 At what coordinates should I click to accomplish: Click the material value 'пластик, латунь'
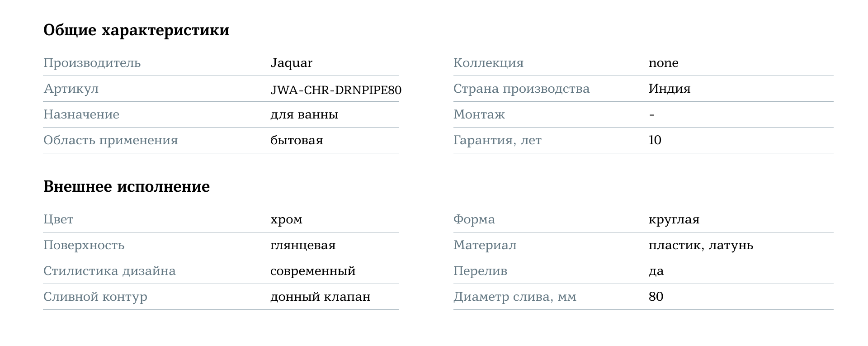point(701,245)
